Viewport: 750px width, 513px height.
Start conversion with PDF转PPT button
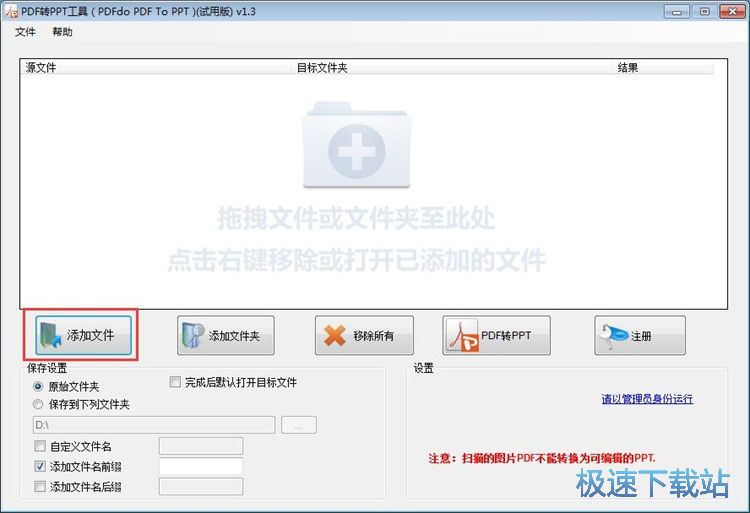(x=496, y=335)
